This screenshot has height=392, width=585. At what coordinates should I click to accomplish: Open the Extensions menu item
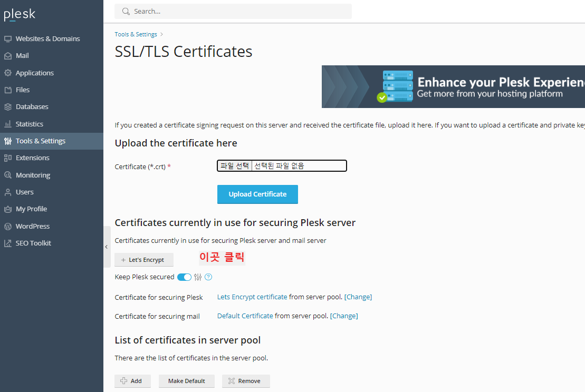52,158
